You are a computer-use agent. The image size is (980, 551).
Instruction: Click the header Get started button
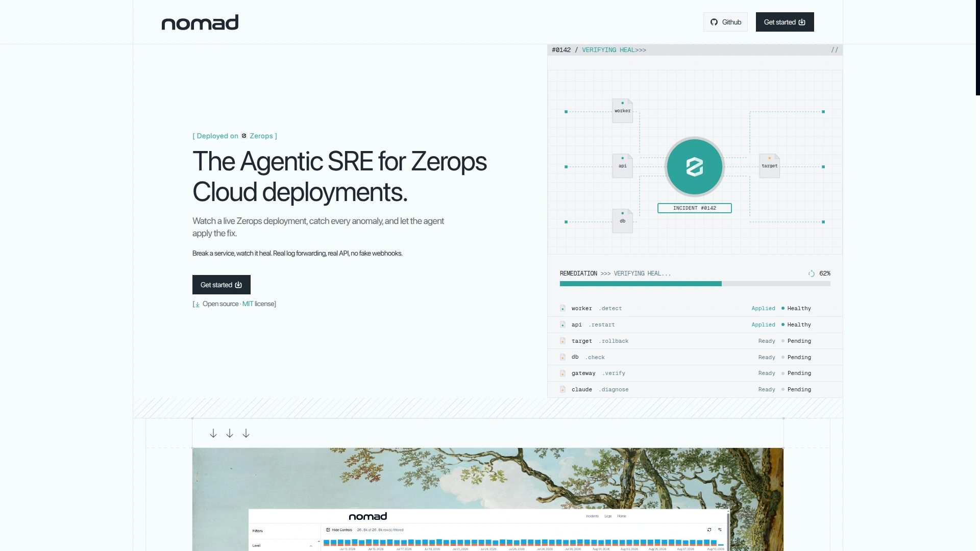785,22
